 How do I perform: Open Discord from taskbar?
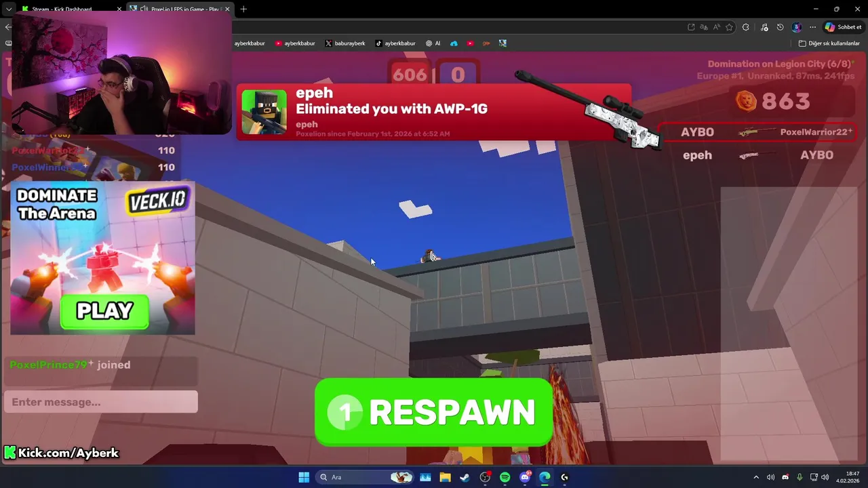point(525,477)
